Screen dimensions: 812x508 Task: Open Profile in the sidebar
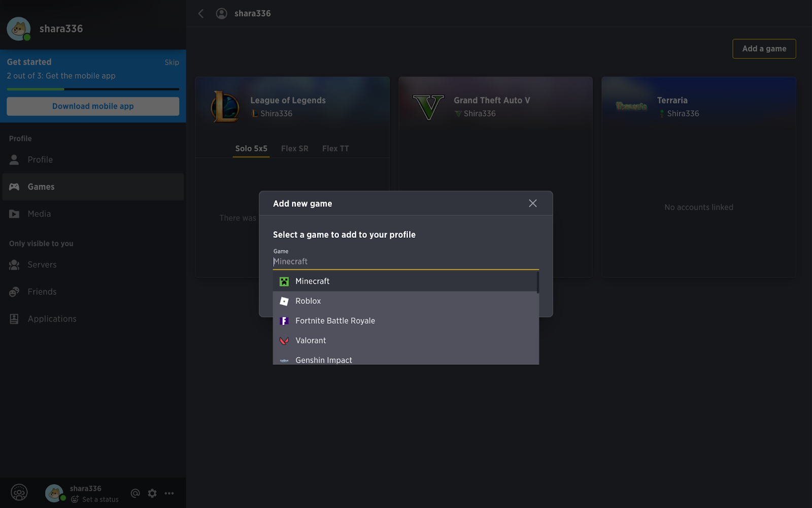pyautogui.click(x=93, y=160)
